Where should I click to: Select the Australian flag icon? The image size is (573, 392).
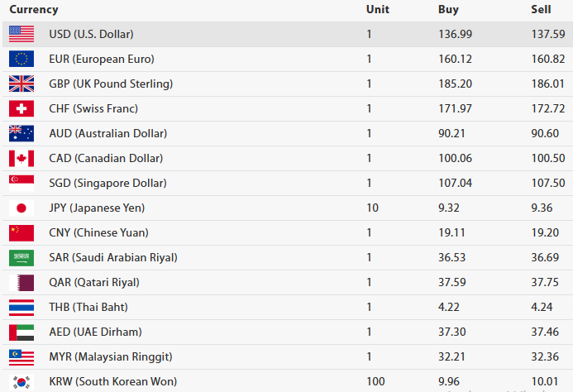(x=21, y=133)
